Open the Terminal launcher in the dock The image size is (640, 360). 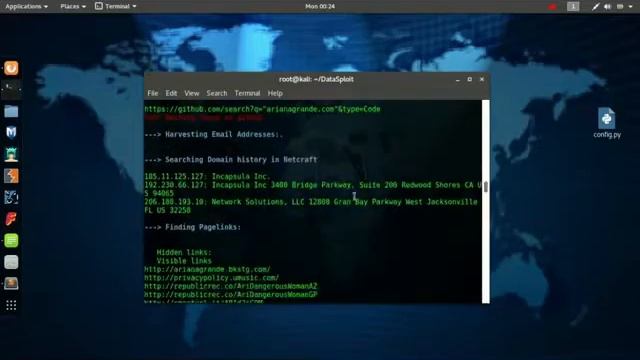(11, 90)
